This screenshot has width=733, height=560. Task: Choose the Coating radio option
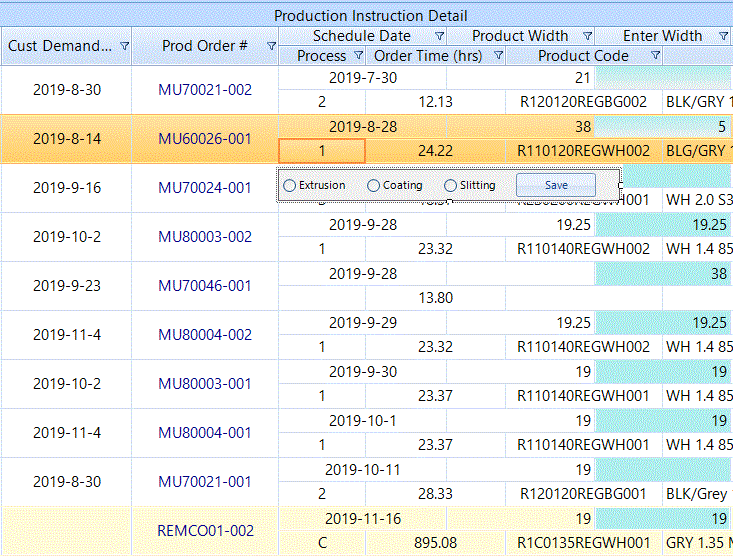point(374,185)
